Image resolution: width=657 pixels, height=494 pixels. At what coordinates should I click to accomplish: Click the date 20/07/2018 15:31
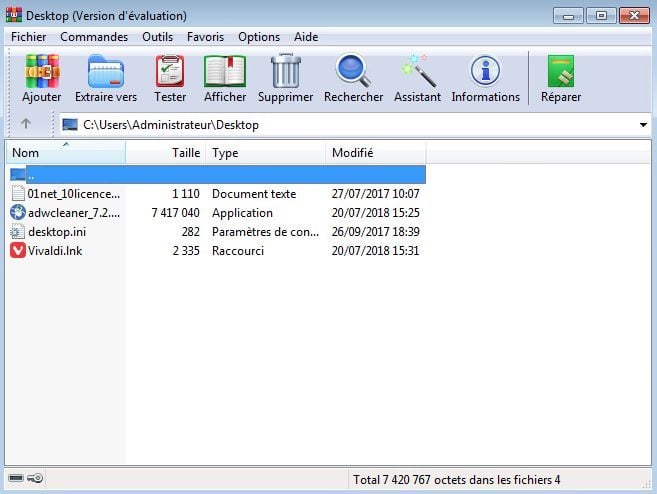[375, 251]
